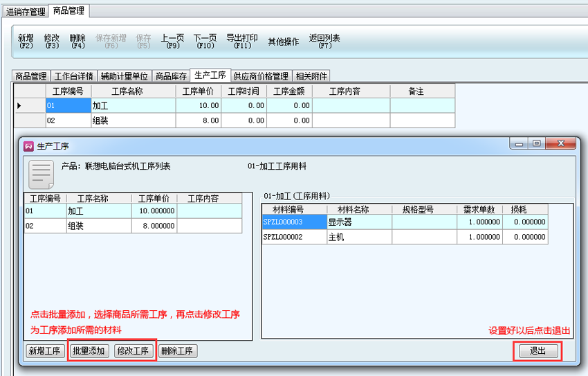Click the 新增 (F2) toolbar button
588x376 pixels.
pyautogui.click(x=26, y=42)
